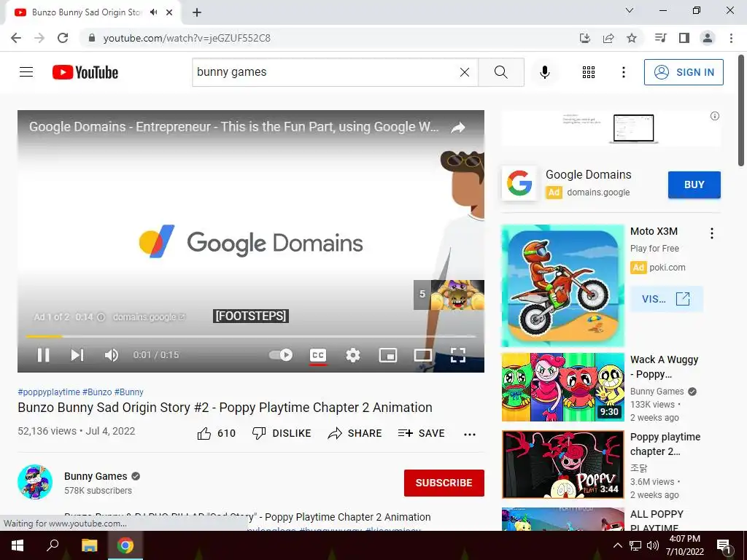This screenshot has width=747, height=560.
Task: Subscribe to the Bunny Games channel
Action: coord(444,483)
